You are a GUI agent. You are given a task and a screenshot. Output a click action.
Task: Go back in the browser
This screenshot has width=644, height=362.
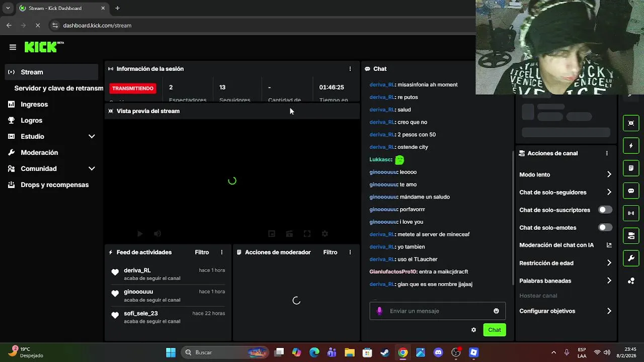click(x=9, y=25)
